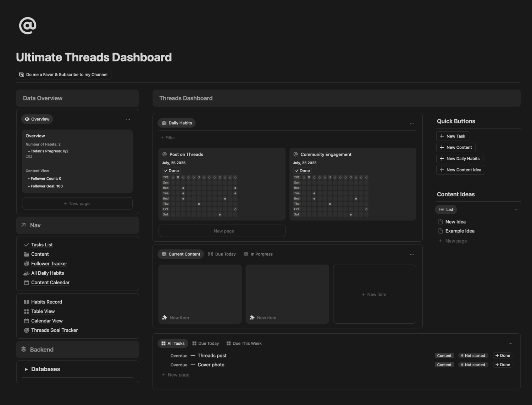The image size is (532, 405).
Task: Click the Content tag on Cover photo row
Action: tap(444, 365)
